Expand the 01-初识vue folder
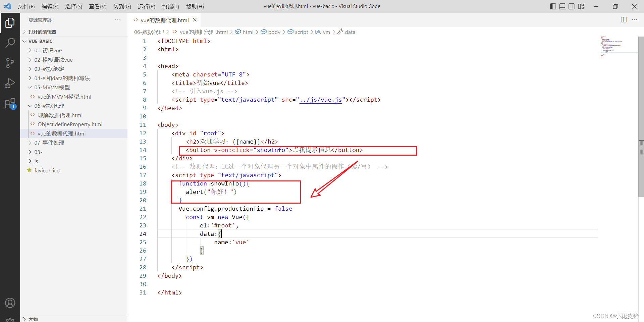This screenshot has width=644, height=322. click(74, 50)
